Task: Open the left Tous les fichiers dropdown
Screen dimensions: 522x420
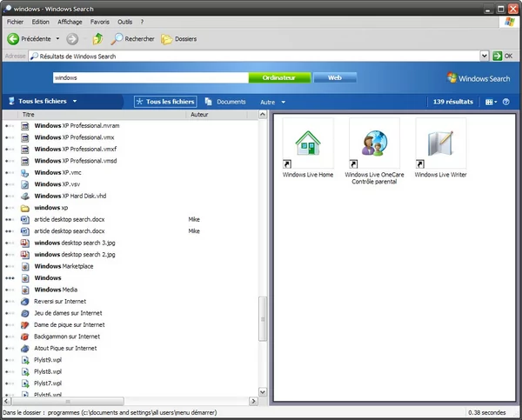Action: [75, 101]
